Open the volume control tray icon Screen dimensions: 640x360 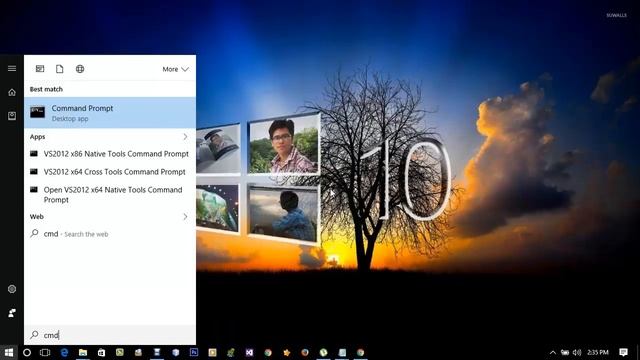(x=577, y=352)
